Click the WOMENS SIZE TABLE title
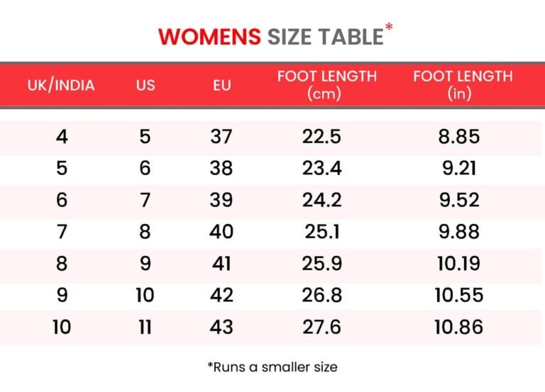The image size is (545, 392). pos(272,36)
